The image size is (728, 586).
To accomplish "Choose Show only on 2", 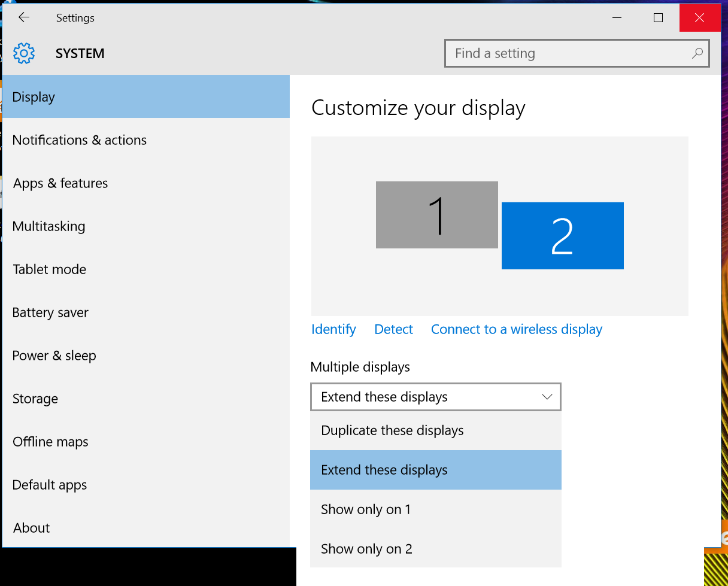I will pyautogui.click(x=366, y=549).
